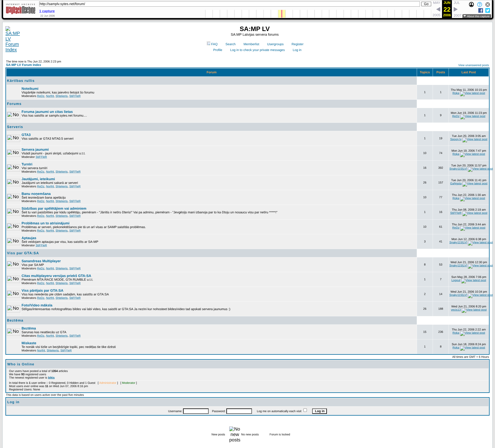Open the Wayback user account icon
The width and height of the screenshot is (495, 448).
tap(471, 4)
